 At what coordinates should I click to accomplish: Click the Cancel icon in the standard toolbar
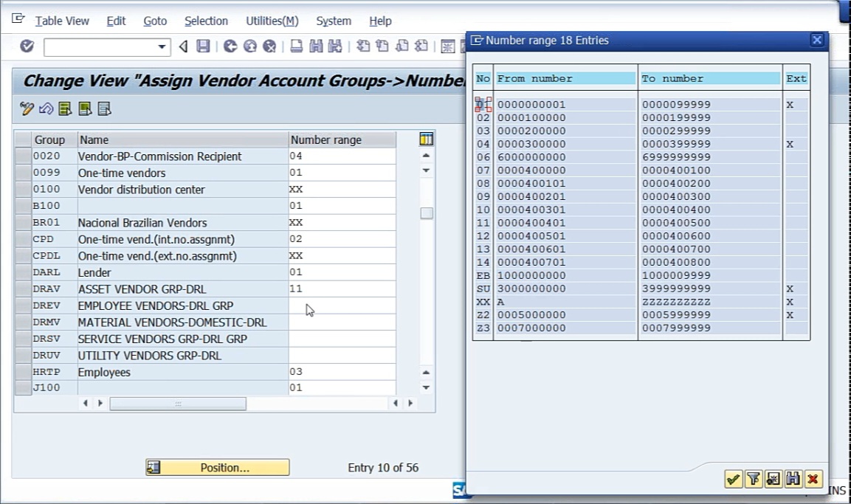269,46
